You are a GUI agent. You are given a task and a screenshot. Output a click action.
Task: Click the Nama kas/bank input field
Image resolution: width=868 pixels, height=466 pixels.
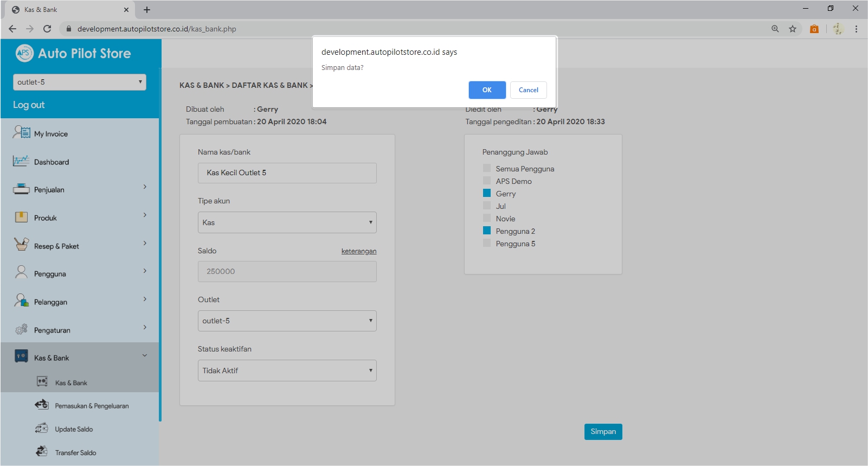(287, 173)
